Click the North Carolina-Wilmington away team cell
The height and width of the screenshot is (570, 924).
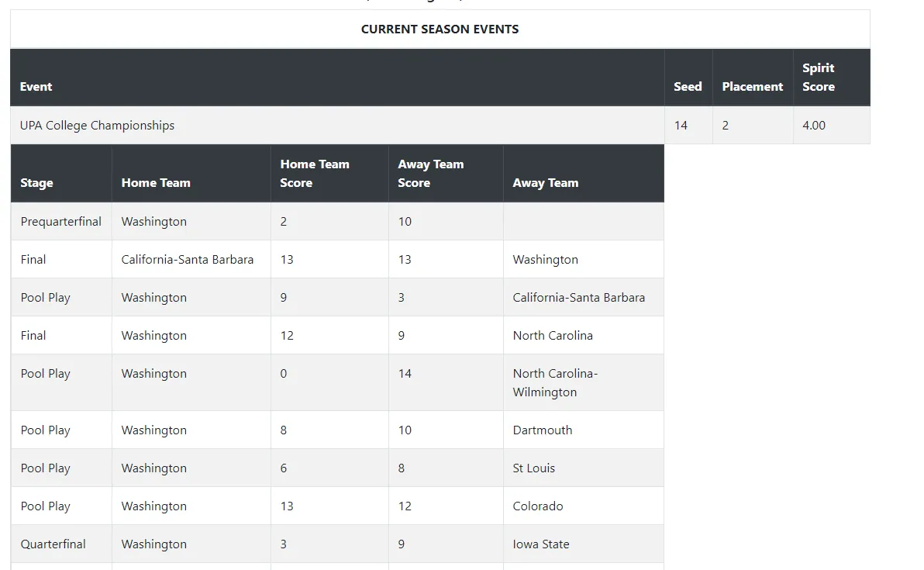555,383
